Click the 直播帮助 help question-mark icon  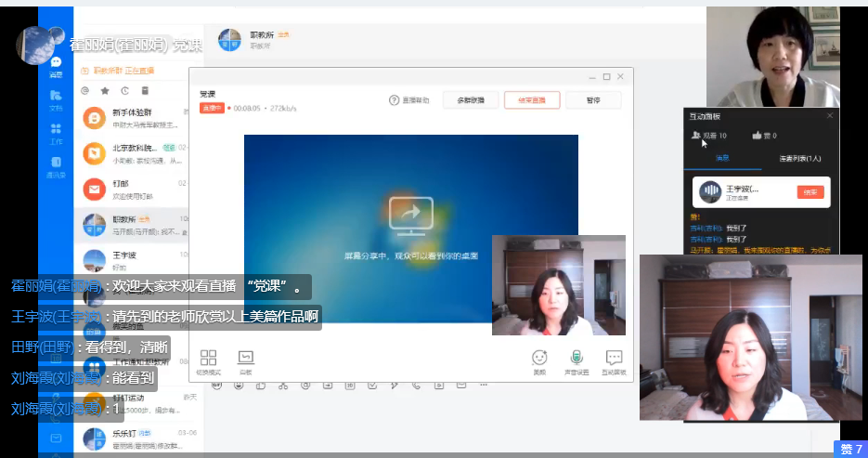click(394, 100)
